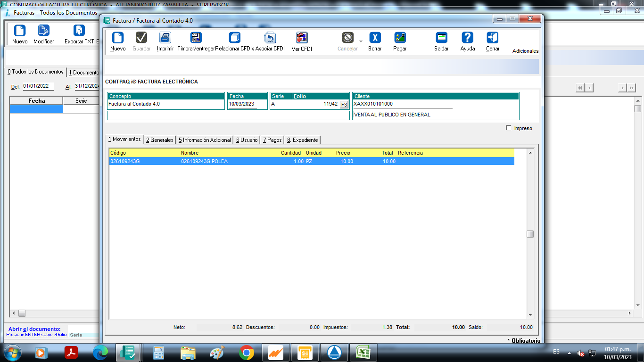Click the last-record navigation arrow in Facturas
This screenshot has height=362, width=644.
point(631,88)
